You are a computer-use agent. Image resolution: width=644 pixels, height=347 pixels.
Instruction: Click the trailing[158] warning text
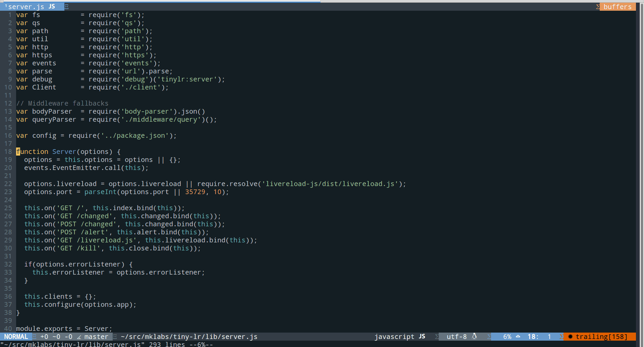[x=601, y=337]
